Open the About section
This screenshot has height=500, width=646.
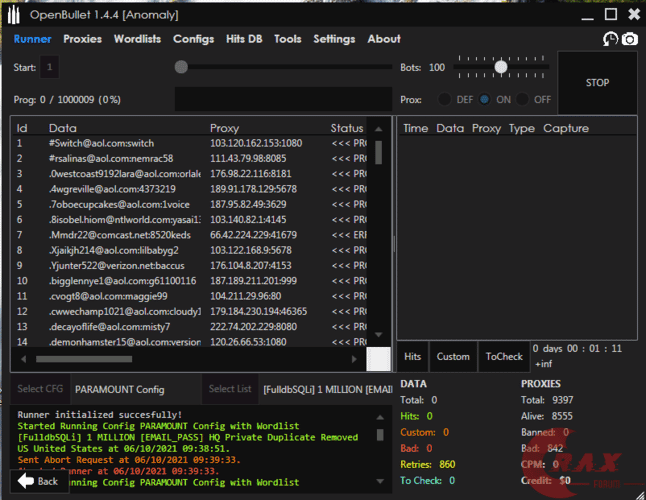click(384, 39)
